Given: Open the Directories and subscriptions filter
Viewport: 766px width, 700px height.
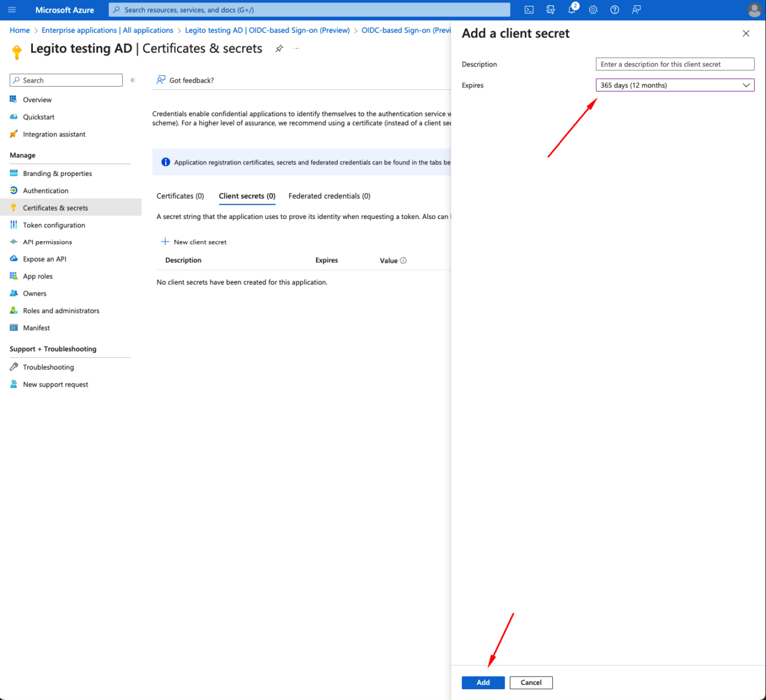Looking at the screenshot, I should click(550, 10).
